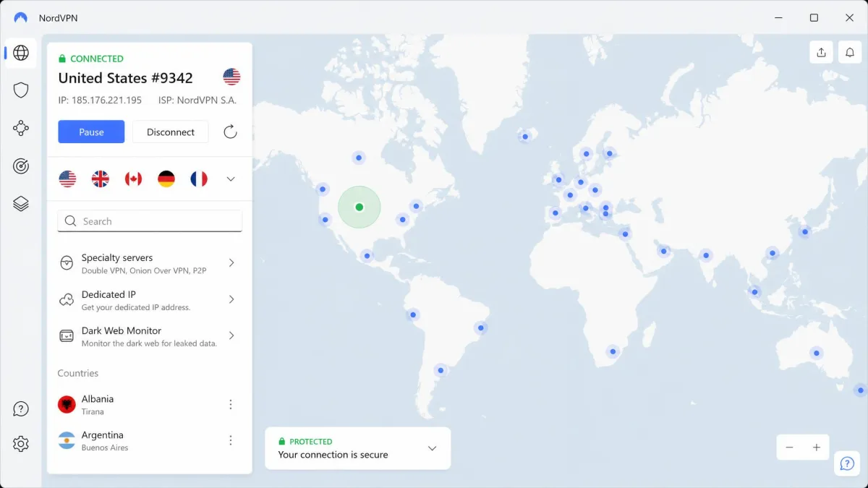Open Specialty servers entry
Screen dimensions: 868x488
click(150, 263)
